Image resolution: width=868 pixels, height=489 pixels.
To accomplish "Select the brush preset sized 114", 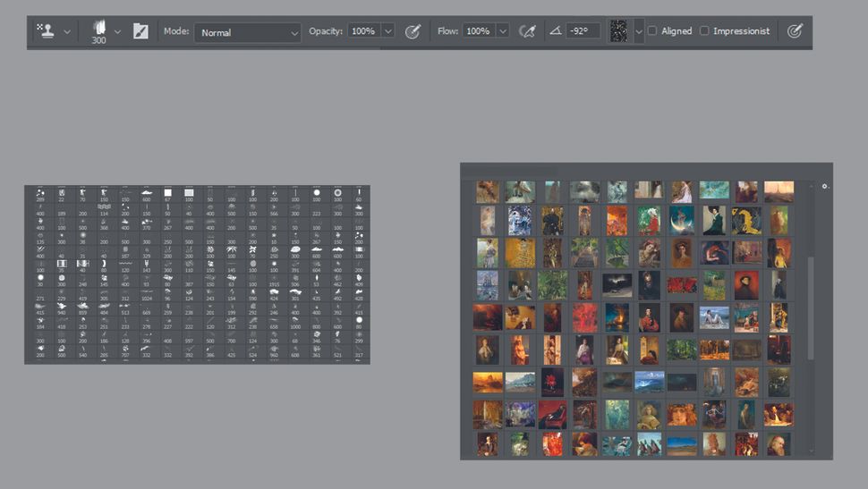I will click(x=104, y=210).
